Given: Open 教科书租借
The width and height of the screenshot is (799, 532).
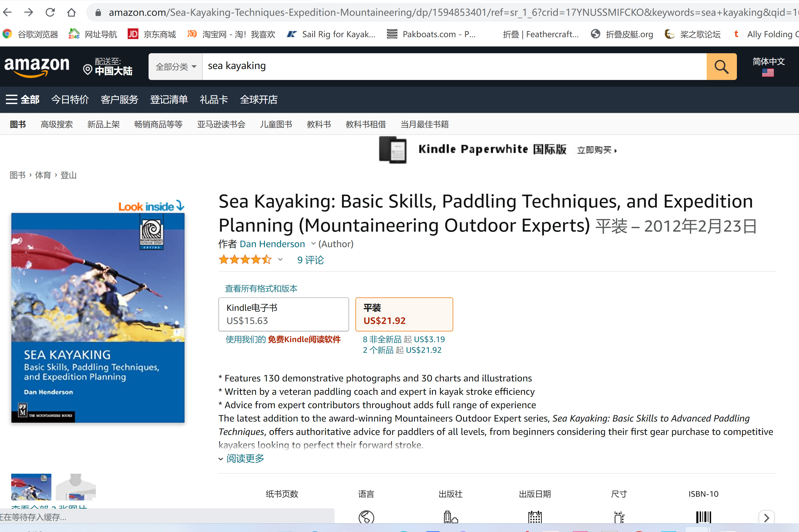Looking at the screenshot, I should [366, 124].
